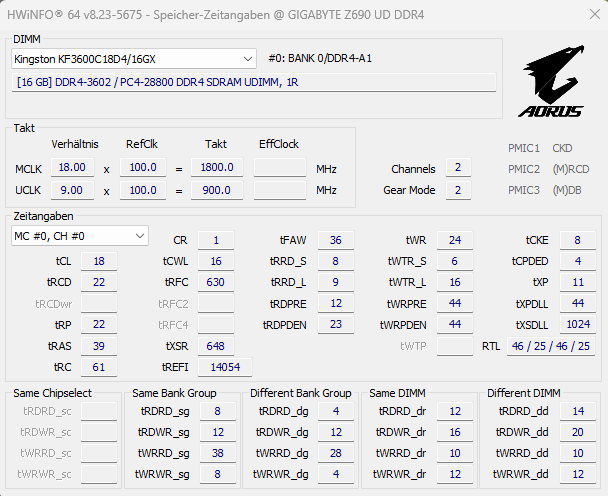Click the MCLK RefClk value 100.0
The height and width of the screenshot is (496, 608).
coord(143,168)
